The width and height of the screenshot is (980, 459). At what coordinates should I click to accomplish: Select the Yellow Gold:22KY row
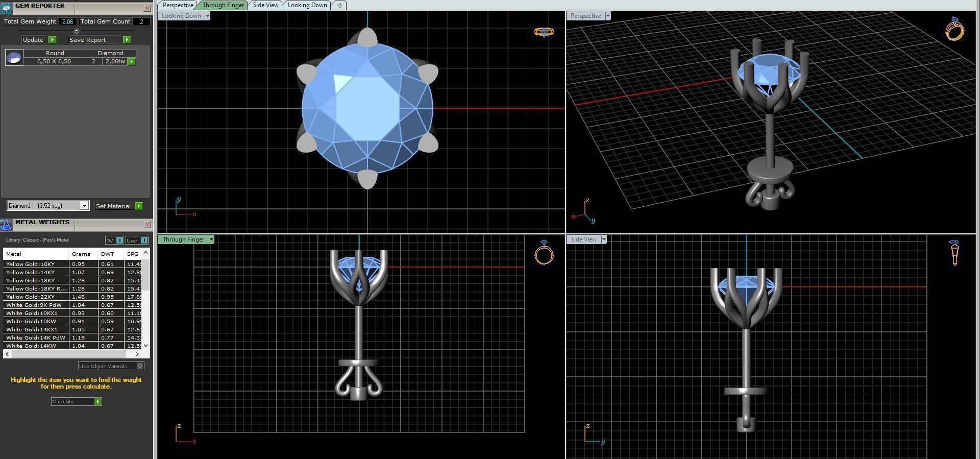[x=72, y=297]
